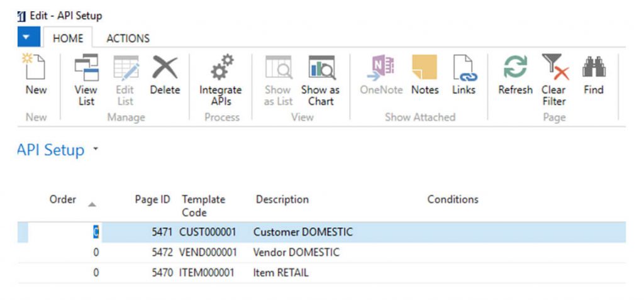The image size is (644, 300).
Task: Click Order value in Item RETAIL row
Action: pyautogui.click(x=96, y=272)
